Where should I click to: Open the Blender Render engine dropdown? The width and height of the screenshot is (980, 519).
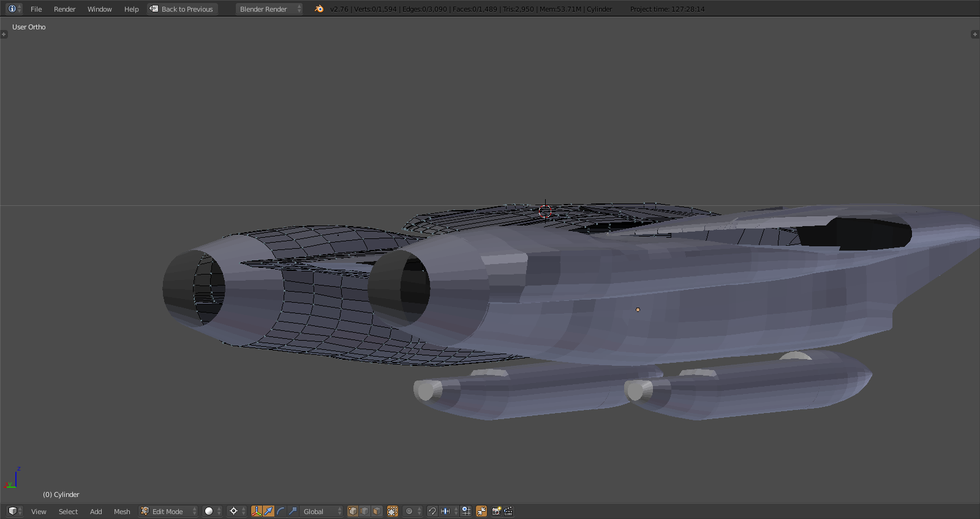[x=269, y=9]
